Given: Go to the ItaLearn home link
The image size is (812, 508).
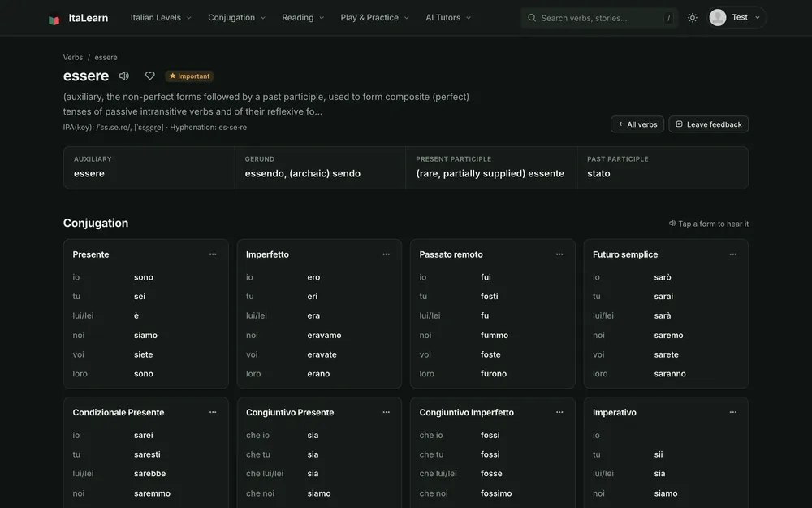Looking at the screenshot, I should (x=78, y=18).
